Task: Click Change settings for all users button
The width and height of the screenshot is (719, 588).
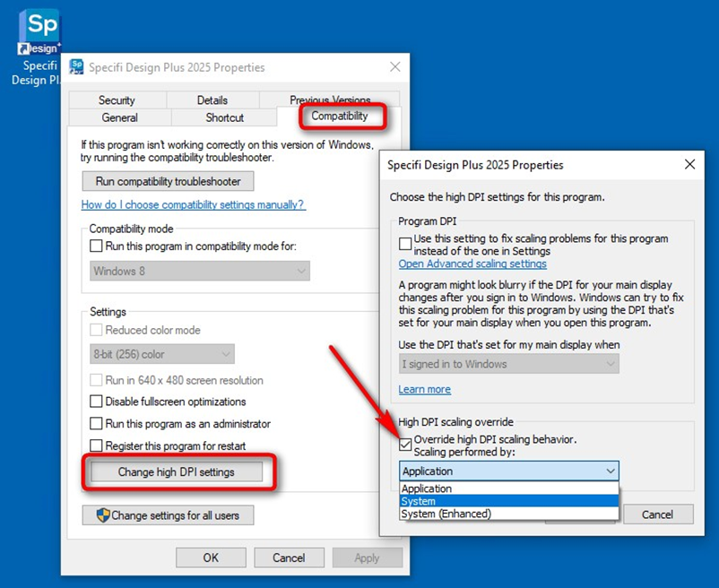Action: [x=168, y=515]
